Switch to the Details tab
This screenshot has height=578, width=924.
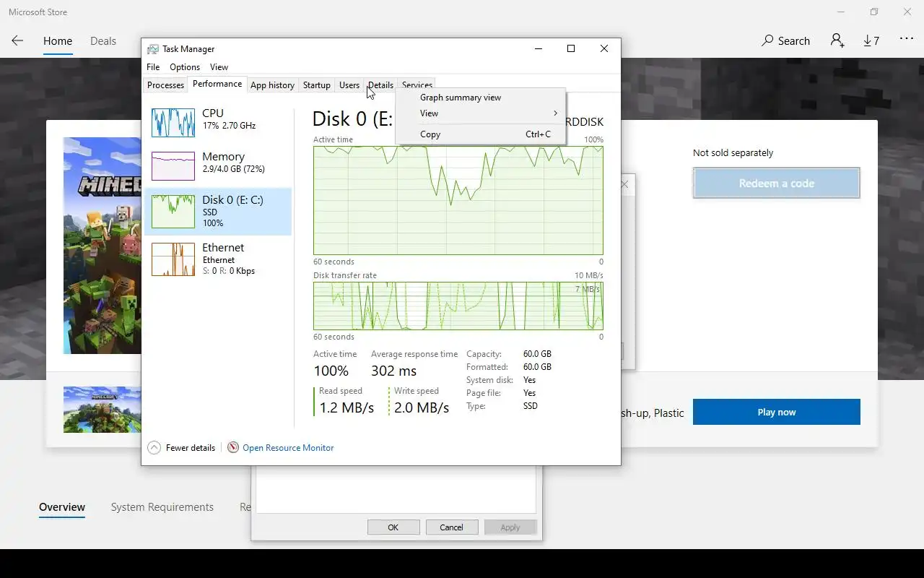coord(380,85)
